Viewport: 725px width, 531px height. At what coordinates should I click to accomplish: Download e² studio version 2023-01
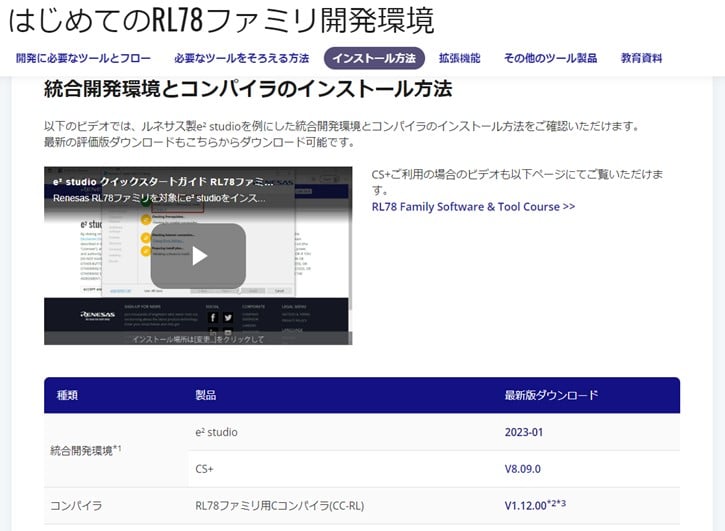click(x=524, y=432)
